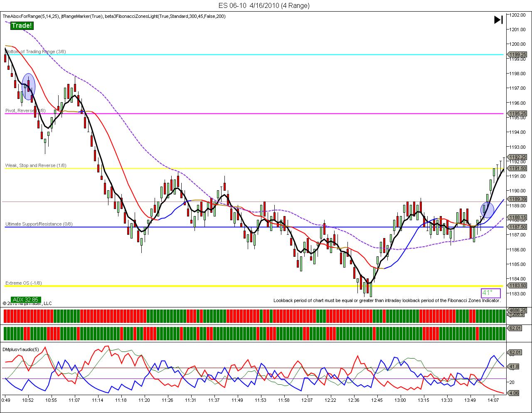This screenshot has width=532, height=413.
Task: Select the 41° angle box
Action: [x=490, y=293]
